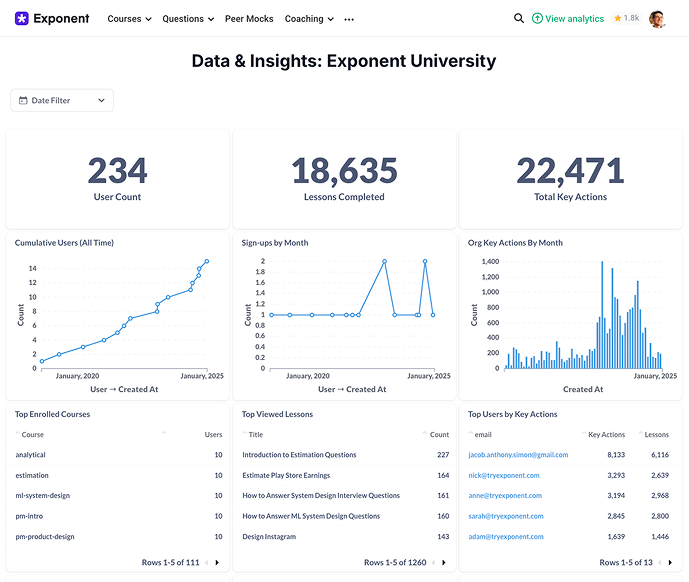Image resolution: width=689 pixels, height=582 pixels.
Task: Sort Top Enrolled Courses by Users column
Action: 213,435
